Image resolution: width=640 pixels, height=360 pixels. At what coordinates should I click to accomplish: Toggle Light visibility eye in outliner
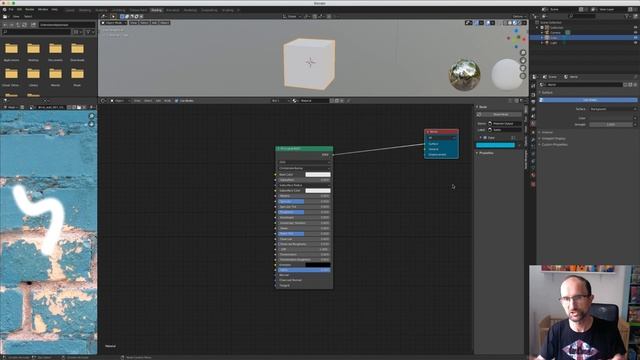click(636, 42)
